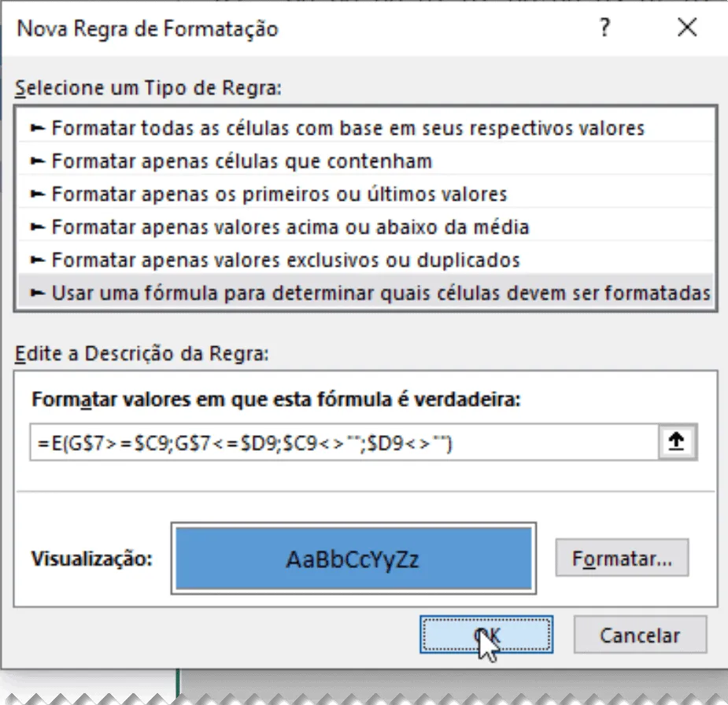Confirm the rule with OK
Viewport: 728px width, 705px height.
pyautogui.click(x=486, y=634)
